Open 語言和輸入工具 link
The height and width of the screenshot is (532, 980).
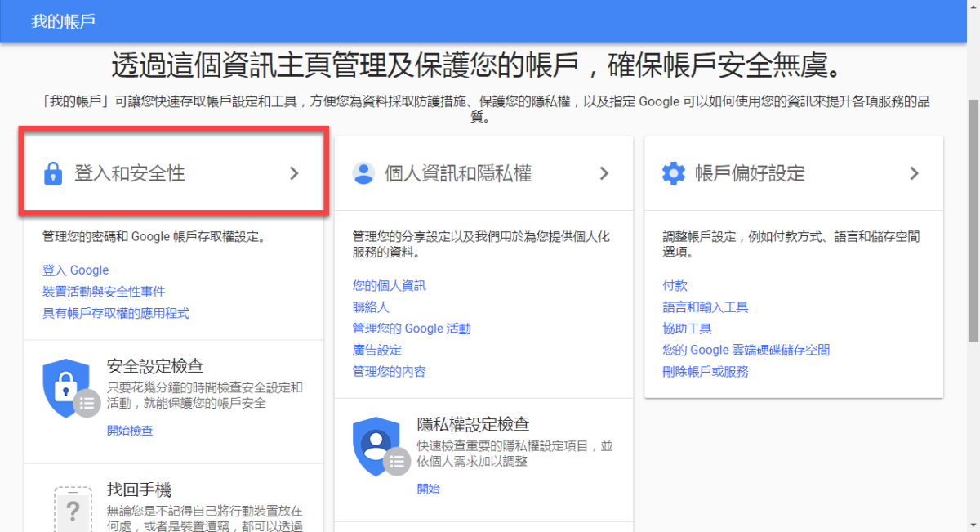pos(706,307)
